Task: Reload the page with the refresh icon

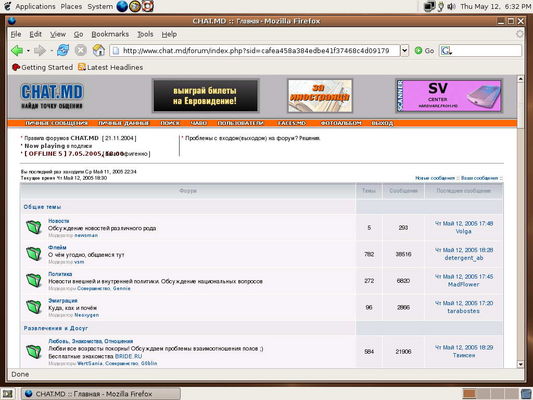Action: point(63,50)
